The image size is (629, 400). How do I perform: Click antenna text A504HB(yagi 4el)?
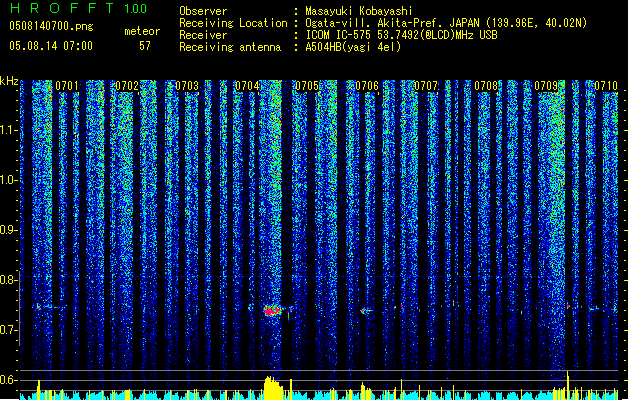point(353,47)
